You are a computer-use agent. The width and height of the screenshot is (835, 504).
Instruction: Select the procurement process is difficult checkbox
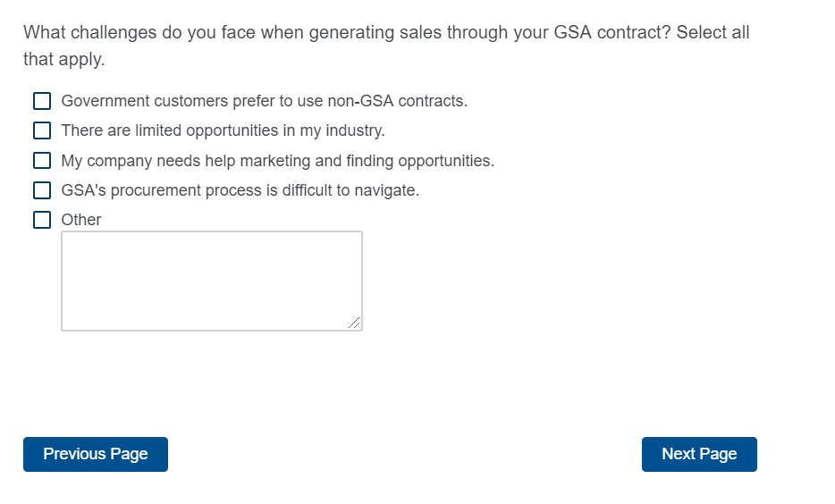[x=42, y=190]
